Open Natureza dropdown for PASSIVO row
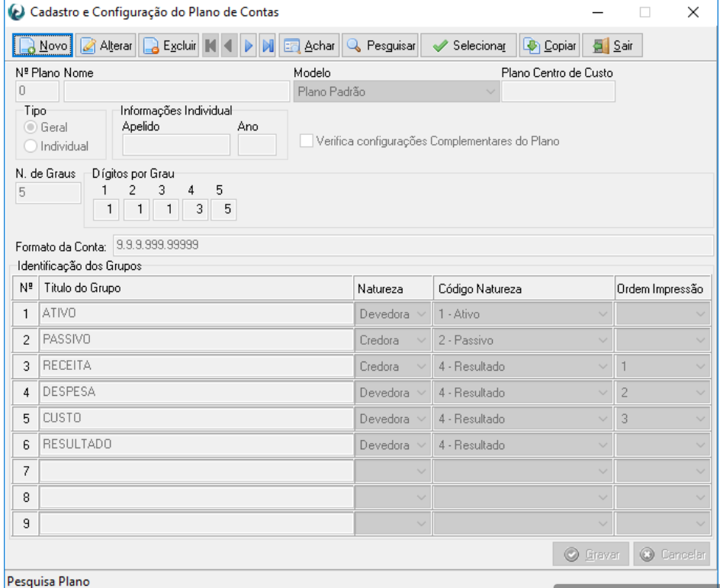The width and height of the screenshot is (720, 588). coord(393,340)
